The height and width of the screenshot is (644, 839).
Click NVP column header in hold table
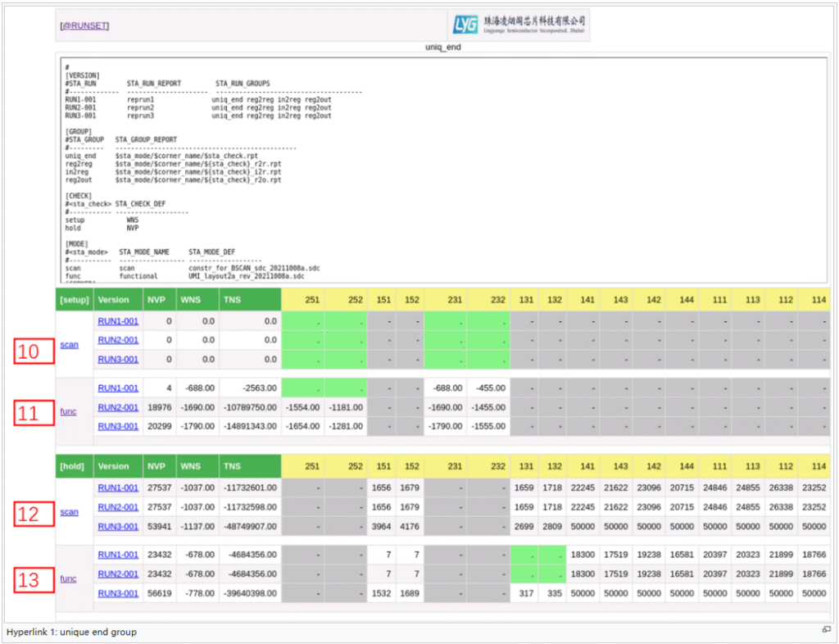tap(155, 466)
